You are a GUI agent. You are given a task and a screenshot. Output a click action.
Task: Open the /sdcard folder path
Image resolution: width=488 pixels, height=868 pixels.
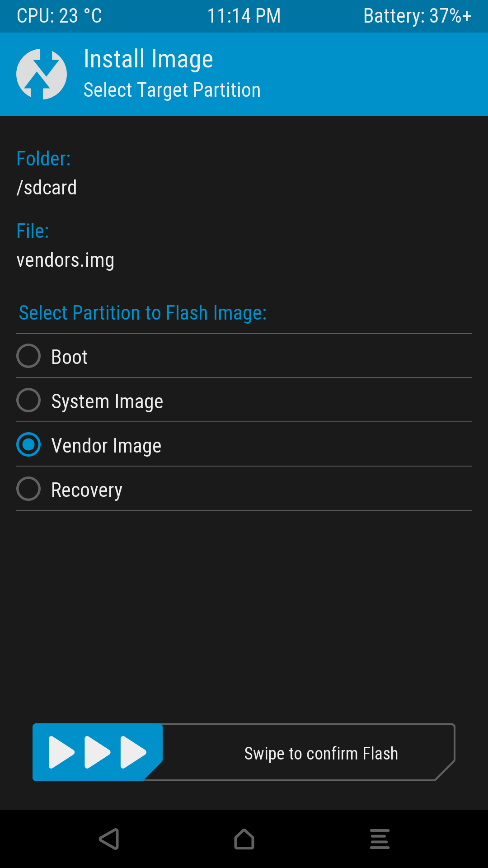(x=47, y=187)
